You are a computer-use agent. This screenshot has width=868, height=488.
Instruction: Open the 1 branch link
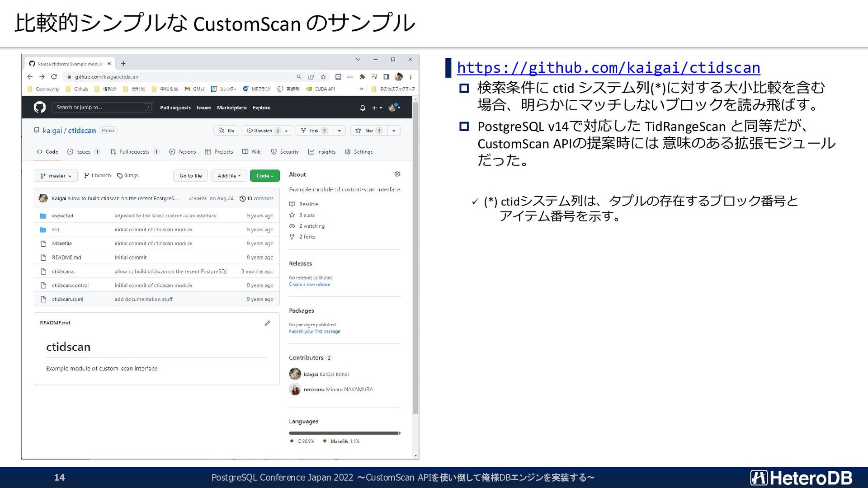click(98, 175)
